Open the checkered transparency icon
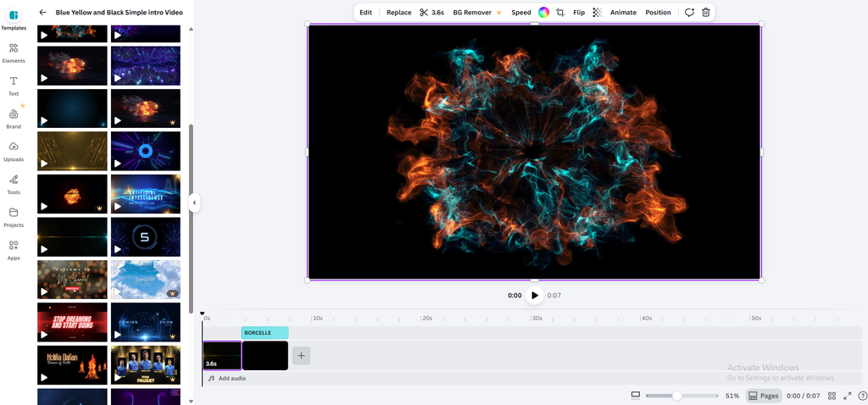The height and width of the screenshot is (405, 868). [x=597, y=12]
